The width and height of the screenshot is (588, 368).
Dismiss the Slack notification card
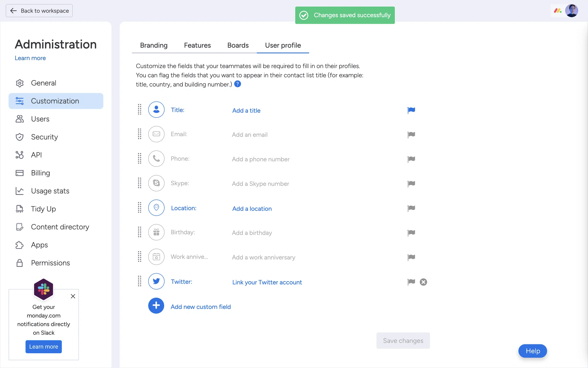pyautogui.click(x=73, y=296)
